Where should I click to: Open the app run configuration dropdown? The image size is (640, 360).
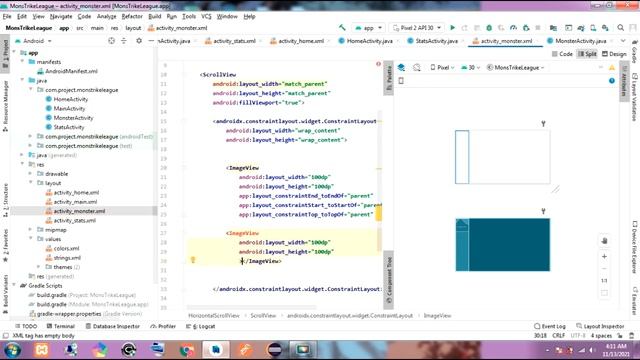(x=369, y=28)
